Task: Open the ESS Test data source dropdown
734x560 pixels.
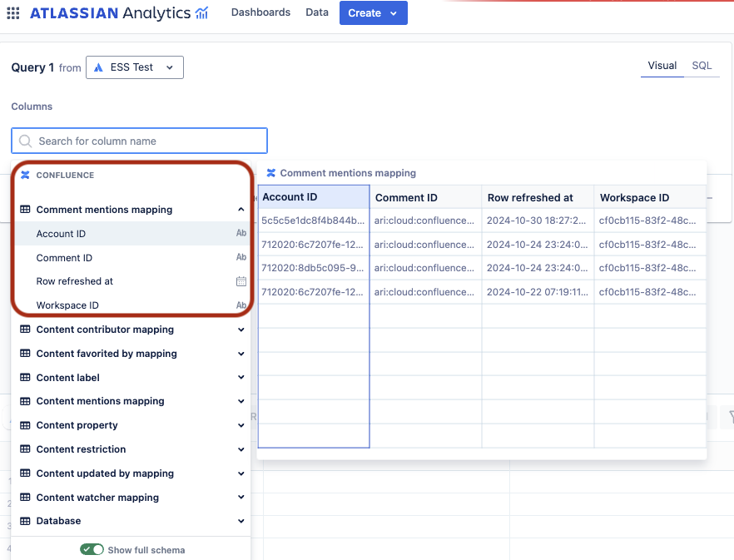Action: click(134, 67)
